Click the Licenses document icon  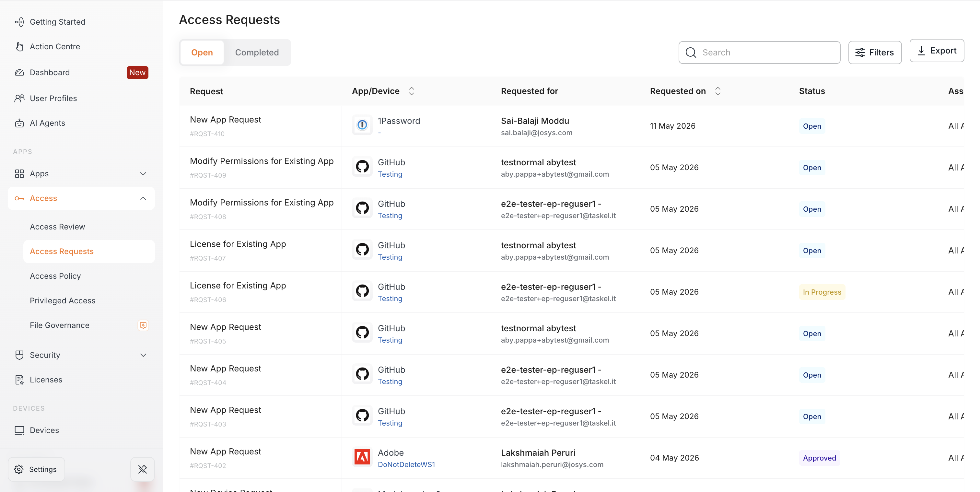(x=19, y=380)
